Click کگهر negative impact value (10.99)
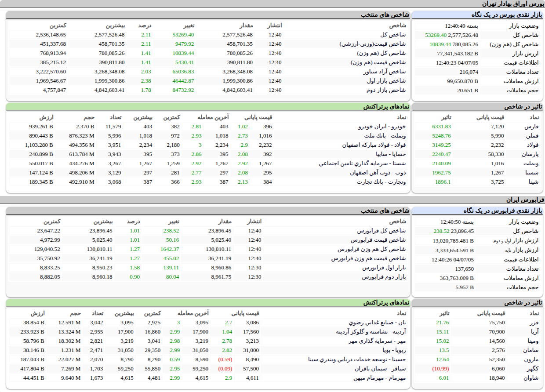Image resolution: width=545 pixels, height=392 pixels. (x=440, y=369)
